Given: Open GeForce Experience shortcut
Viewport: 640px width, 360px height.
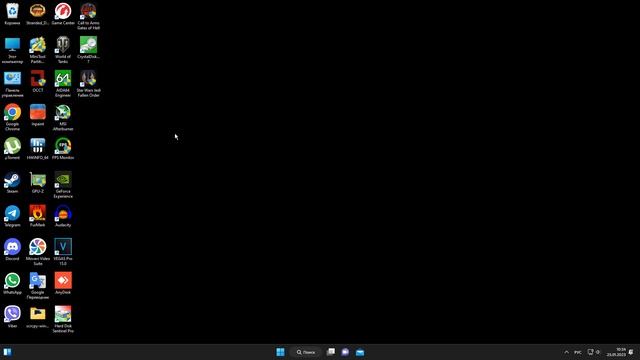Looking at the screenshot, I should [x=63, y=185].
